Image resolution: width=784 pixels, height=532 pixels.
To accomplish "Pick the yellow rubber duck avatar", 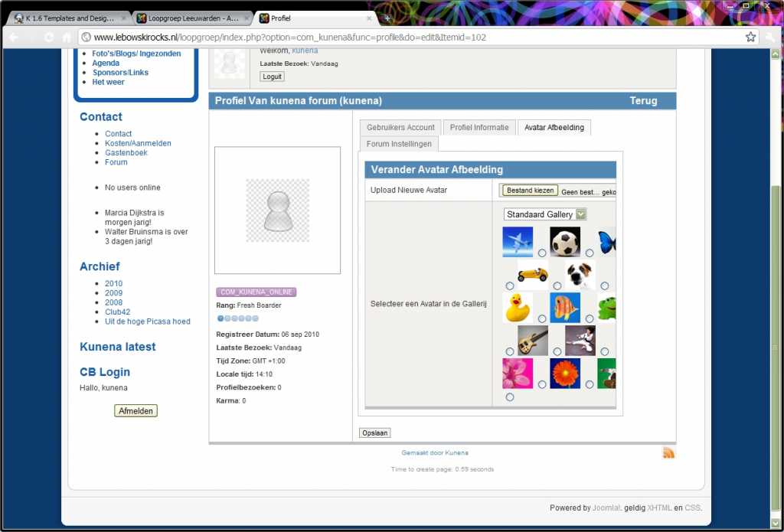I will click(518, 308).
